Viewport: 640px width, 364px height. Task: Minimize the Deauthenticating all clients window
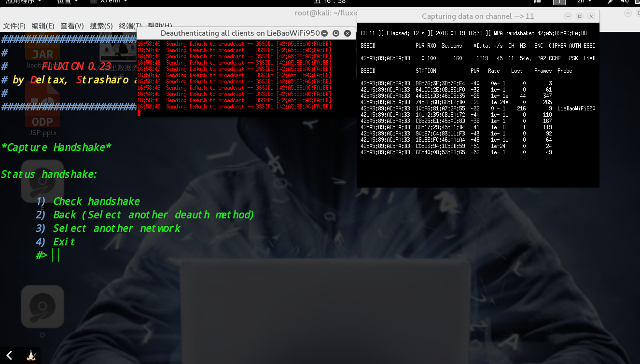pos(324,33)
